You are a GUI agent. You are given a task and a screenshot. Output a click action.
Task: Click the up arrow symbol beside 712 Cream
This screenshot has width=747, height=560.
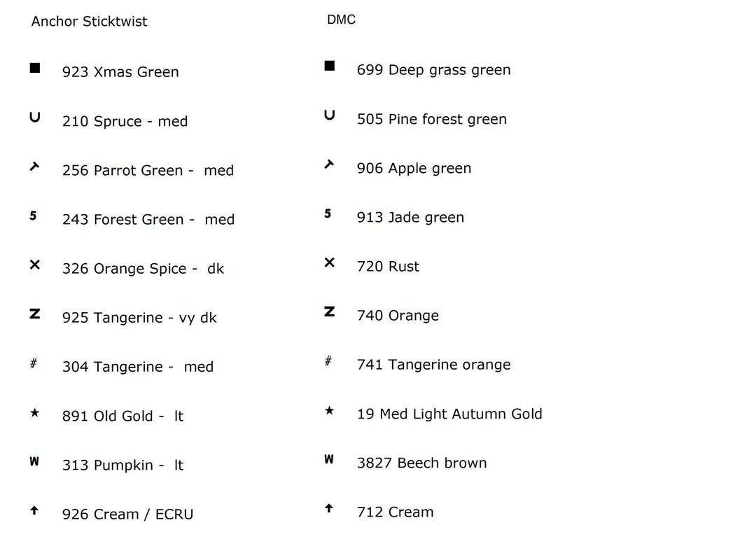tap(329, 508)
